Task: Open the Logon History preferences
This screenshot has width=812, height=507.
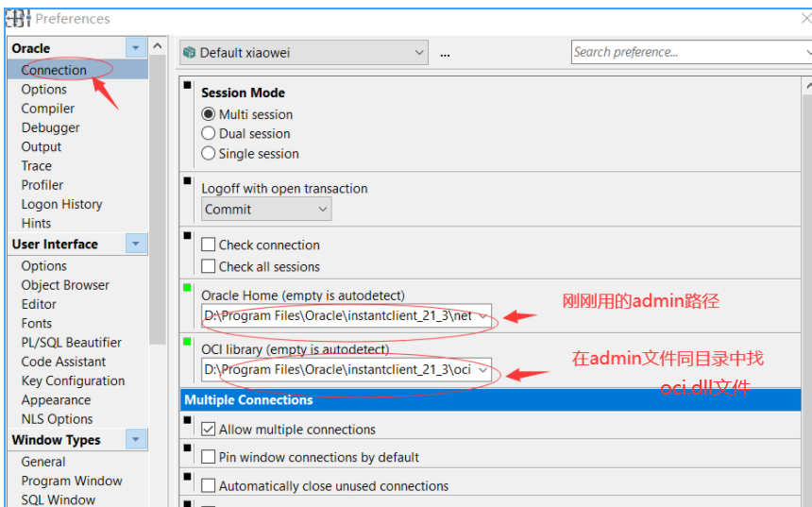Action: 61,204
